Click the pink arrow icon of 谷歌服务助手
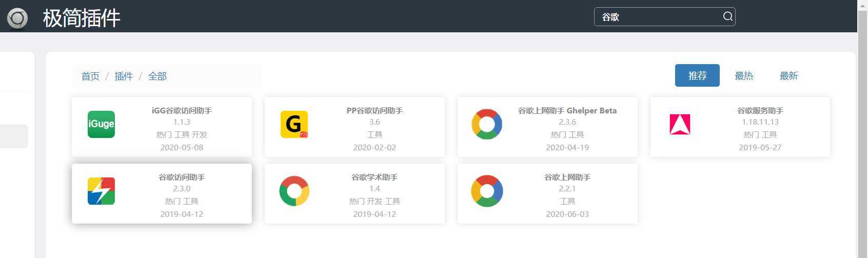868x258 pixels. tap(680, 124)
